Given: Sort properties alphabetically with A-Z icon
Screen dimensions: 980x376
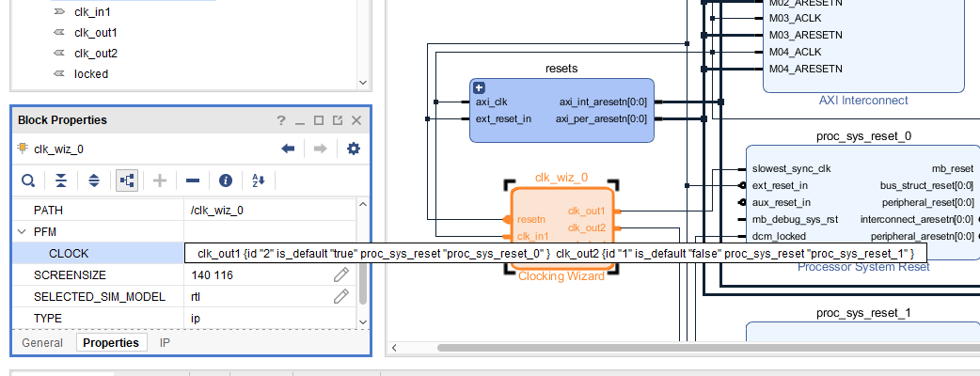Looking at the screenshot, I should 259,180.
